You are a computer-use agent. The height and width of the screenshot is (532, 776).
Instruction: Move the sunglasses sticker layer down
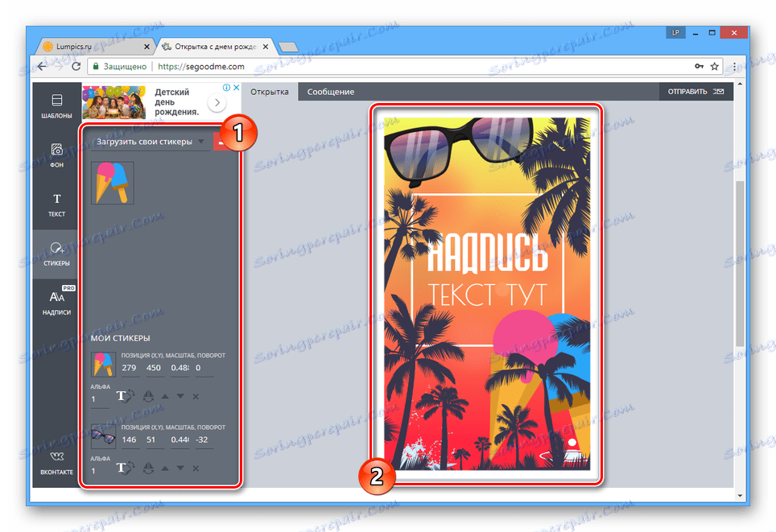coord(180,468)
